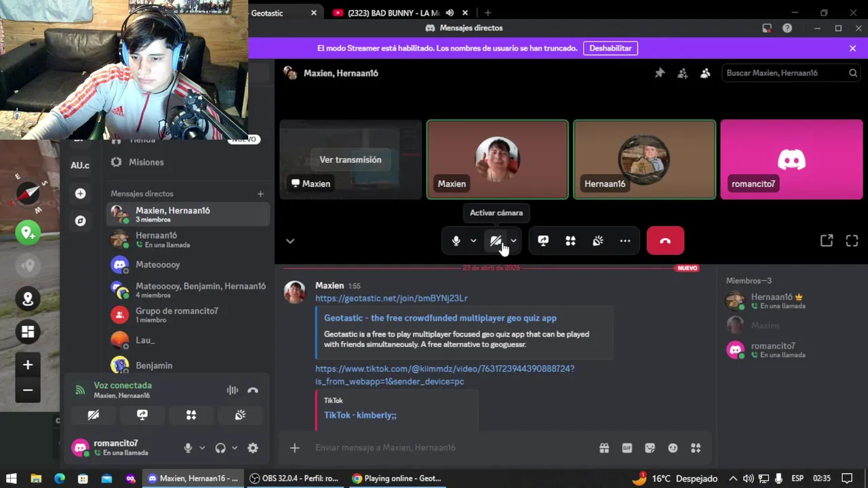Deafen with headphones icon
Image resolution: width=868 pixels, height=488 pixels.
click(220, 448)
